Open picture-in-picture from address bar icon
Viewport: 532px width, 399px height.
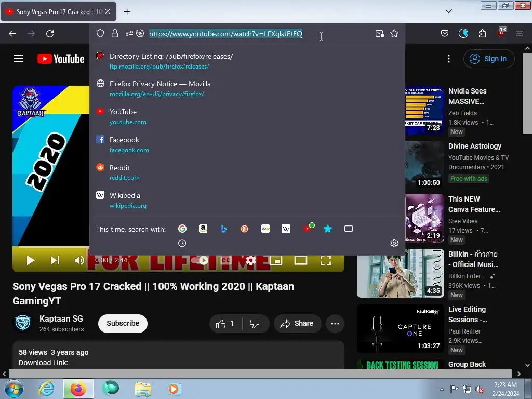point(380,33)
